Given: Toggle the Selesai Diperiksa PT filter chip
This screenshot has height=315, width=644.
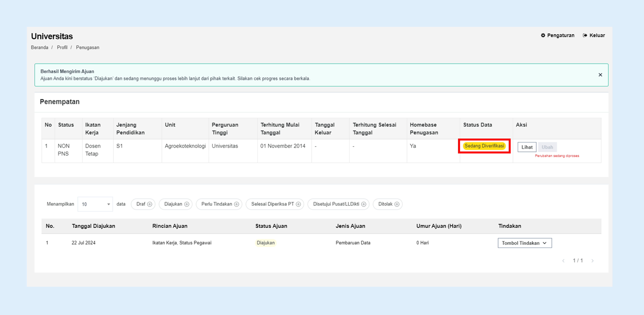Looking at the screenshot, I should (x=275, y=204).
